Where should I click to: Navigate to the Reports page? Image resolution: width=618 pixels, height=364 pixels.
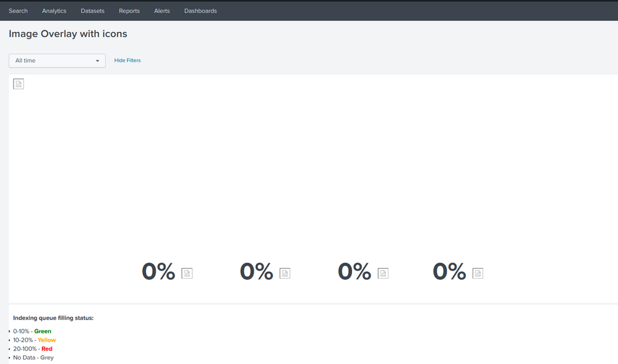pyautogui.click(x=129, y=11)
